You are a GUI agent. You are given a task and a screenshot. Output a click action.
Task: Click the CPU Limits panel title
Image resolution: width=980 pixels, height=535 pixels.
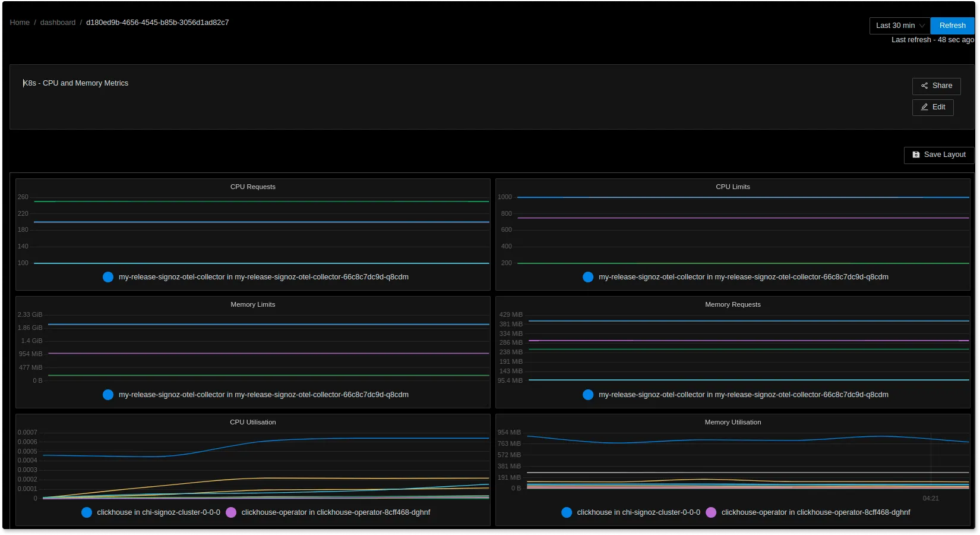(732, 187)
